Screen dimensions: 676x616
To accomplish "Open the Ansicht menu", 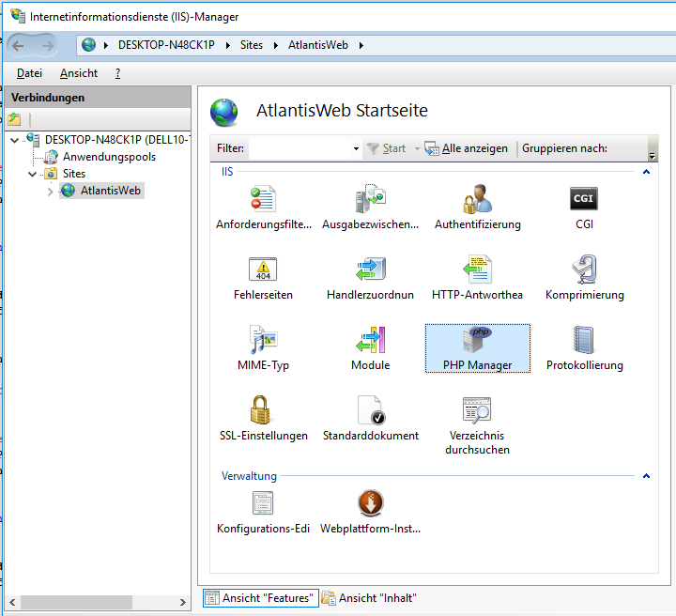I will 79,73.
